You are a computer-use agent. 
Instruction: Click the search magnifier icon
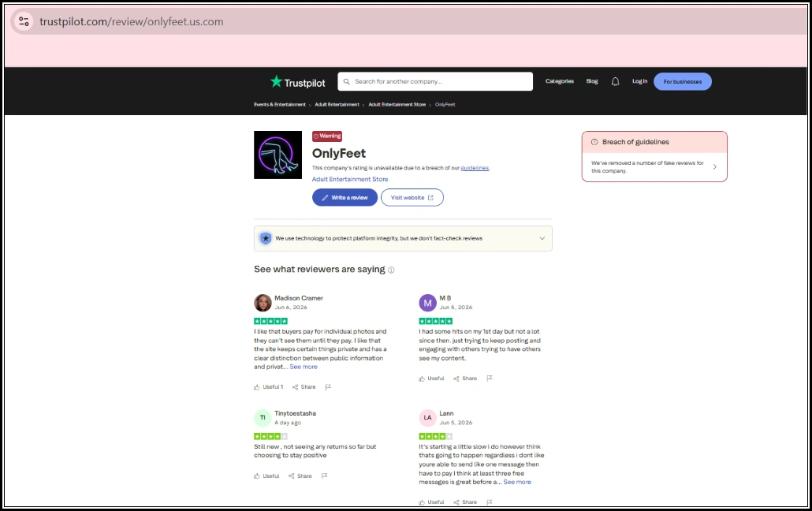coord(346,81)
